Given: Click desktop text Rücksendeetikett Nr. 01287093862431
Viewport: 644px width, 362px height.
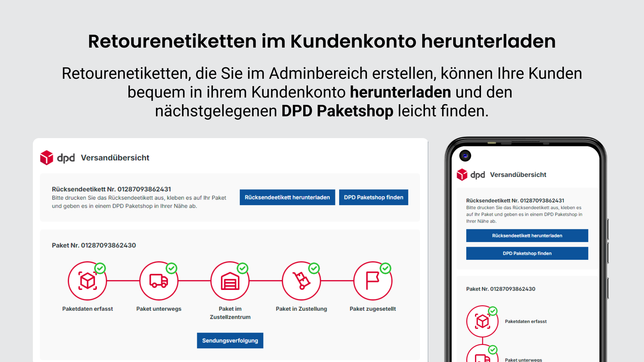Looking at the screenshot, I should pyautogui.click(x=111, y=189).
